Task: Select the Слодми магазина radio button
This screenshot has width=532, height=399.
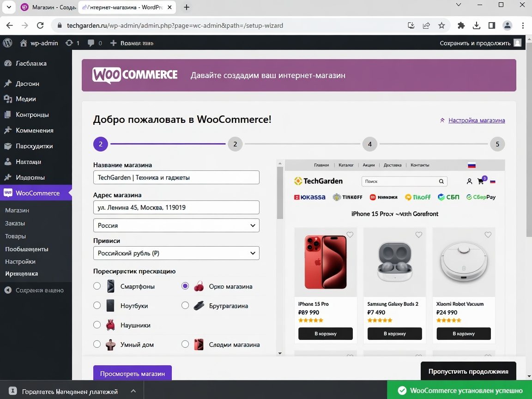Action: click(185, 344)
